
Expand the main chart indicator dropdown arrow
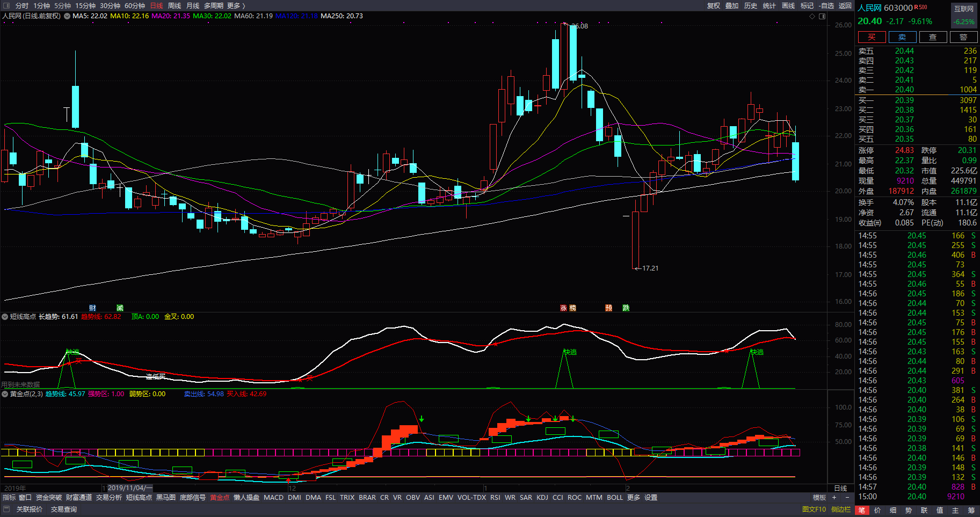[67, 16]
